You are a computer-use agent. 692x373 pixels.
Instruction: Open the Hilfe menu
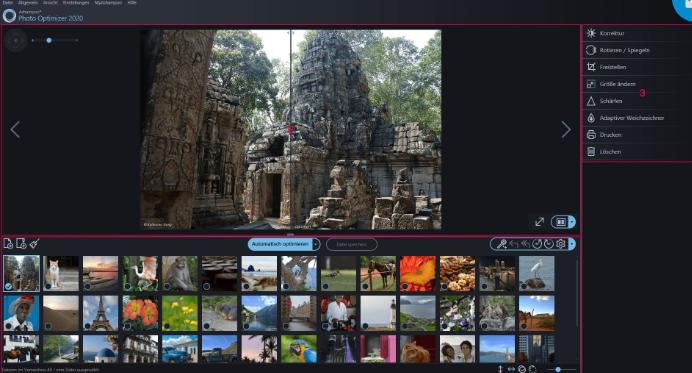(x=132, y=3)
